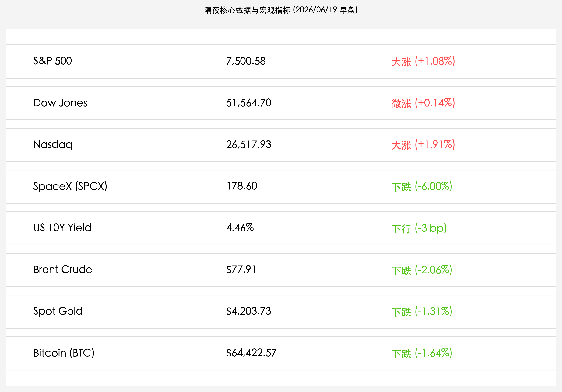Viewport: 562px width, 392px height.
Task: Click the Nasdaq value 26,517.93
Action: coord(249,145)
